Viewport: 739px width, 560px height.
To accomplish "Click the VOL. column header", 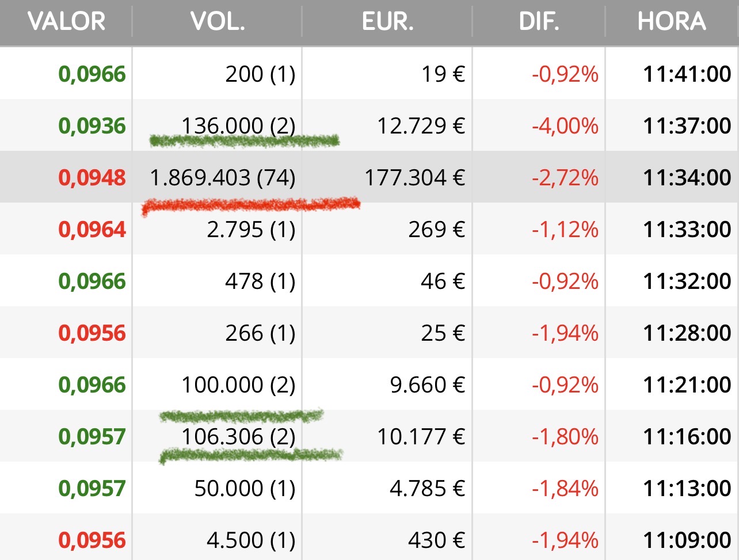I will 218,22.
